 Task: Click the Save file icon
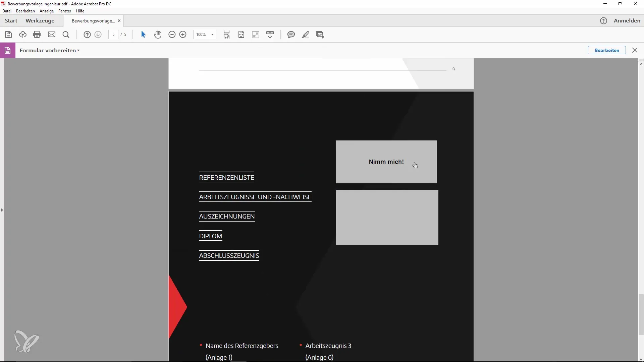pyautogui.click(x=8, y=35)
